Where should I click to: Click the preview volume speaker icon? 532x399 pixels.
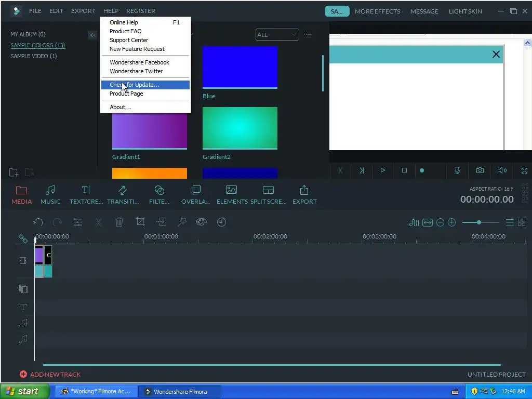pos(502,170)
